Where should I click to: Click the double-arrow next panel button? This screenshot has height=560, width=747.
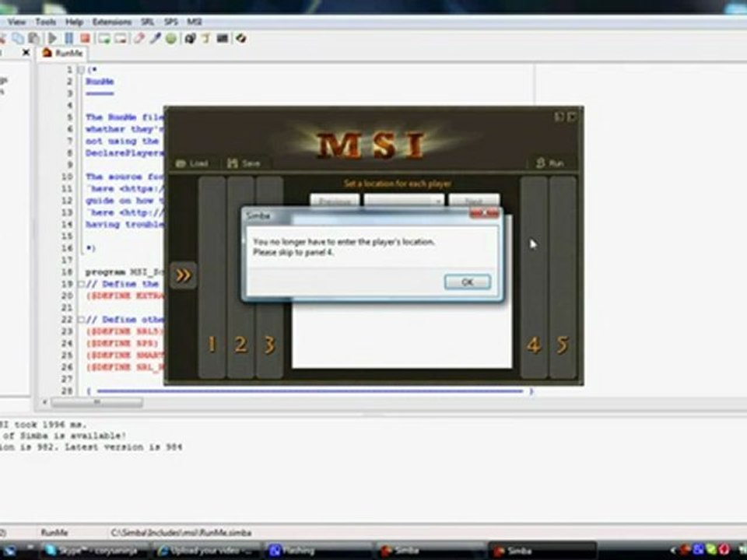pyautogui.click(x=184, y=275)
